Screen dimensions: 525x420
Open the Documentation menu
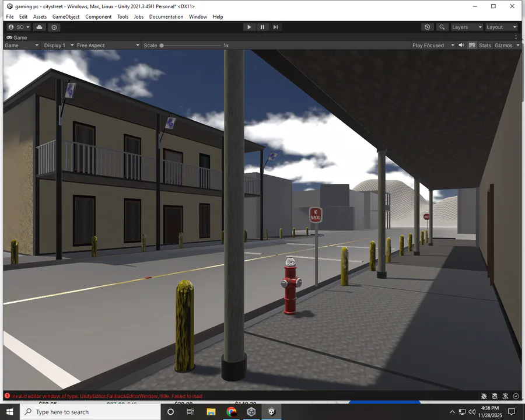point(166,17)
